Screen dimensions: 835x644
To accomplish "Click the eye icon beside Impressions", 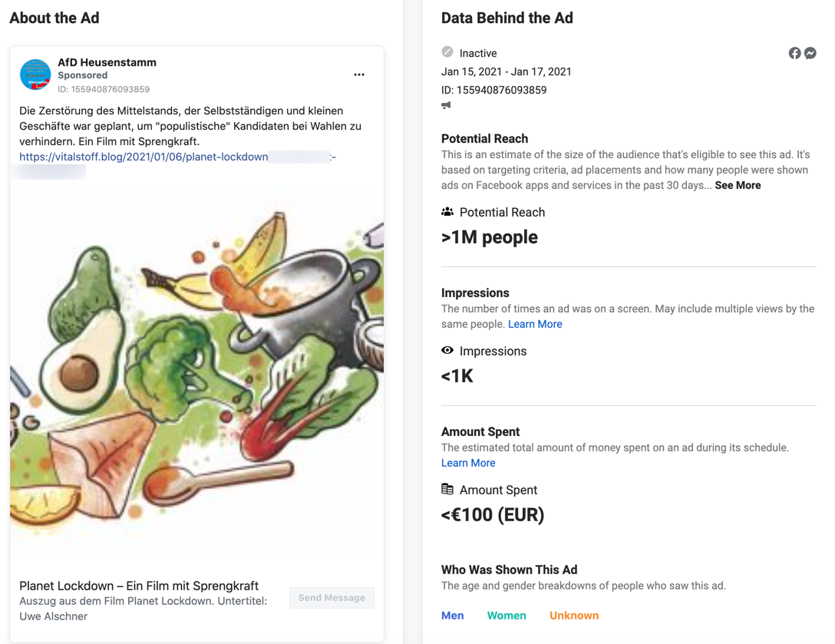I will [x=447, y=351].
